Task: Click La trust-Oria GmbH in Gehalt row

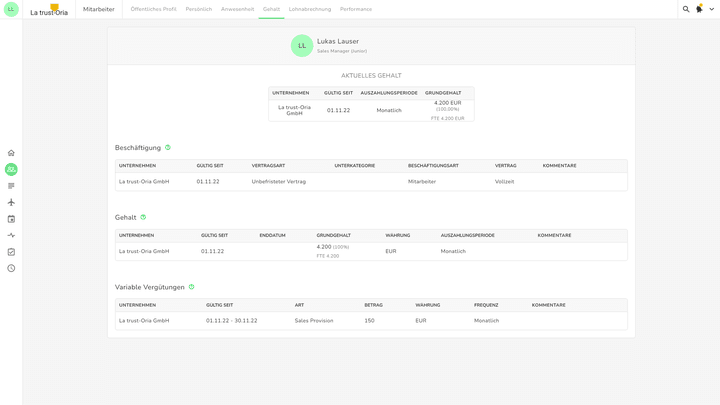Action: (144, 251)
